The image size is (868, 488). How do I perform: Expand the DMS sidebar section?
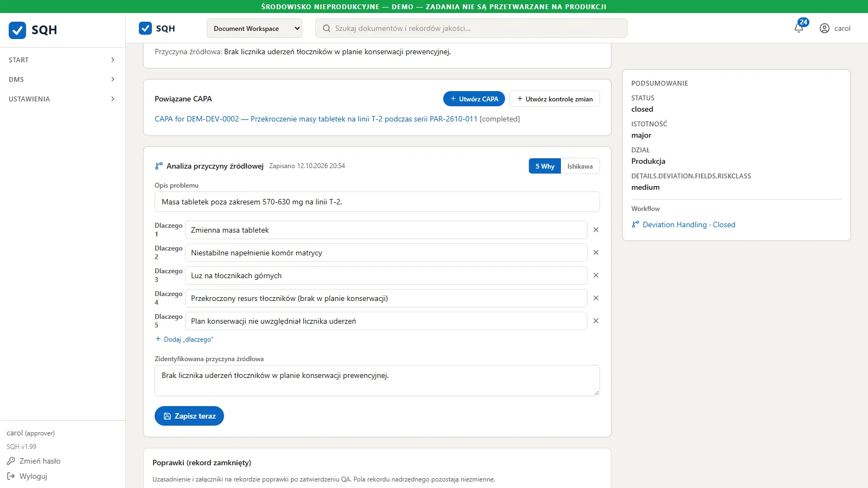(x=62, y=79)
